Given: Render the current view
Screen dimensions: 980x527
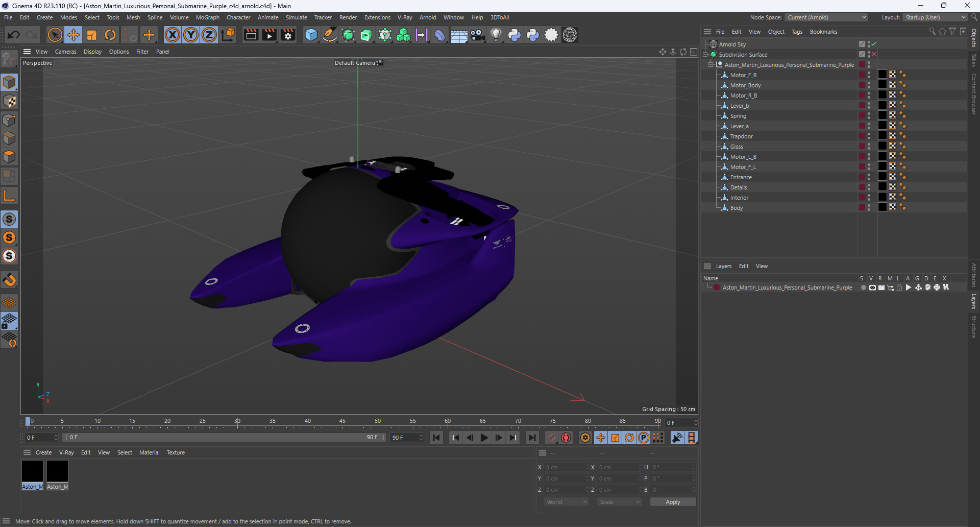Looking at the screenshot, I should pos(251,35).
